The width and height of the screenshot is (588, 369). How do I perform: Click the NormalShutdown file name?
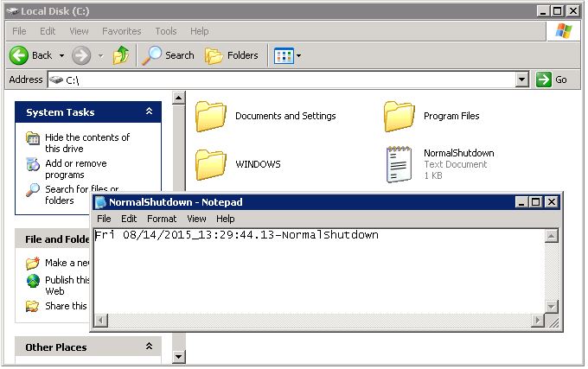(x=458, y=153)
